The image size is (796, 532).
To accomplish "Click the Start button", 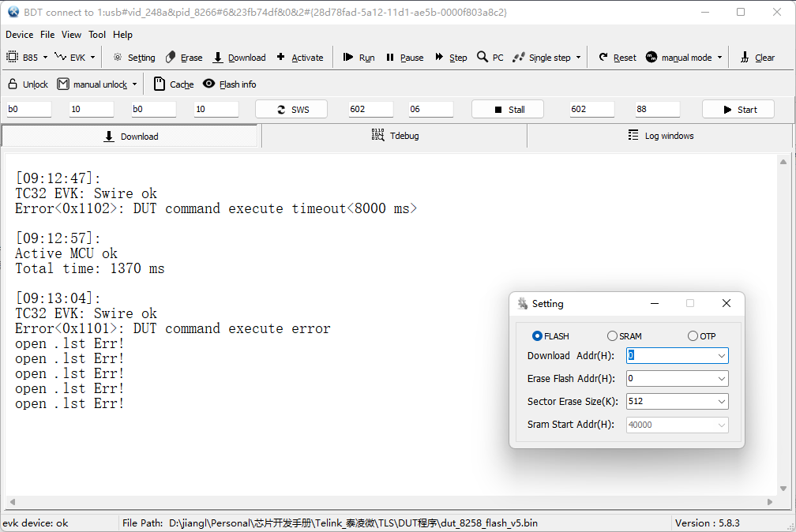I will [x=738, y=109].
